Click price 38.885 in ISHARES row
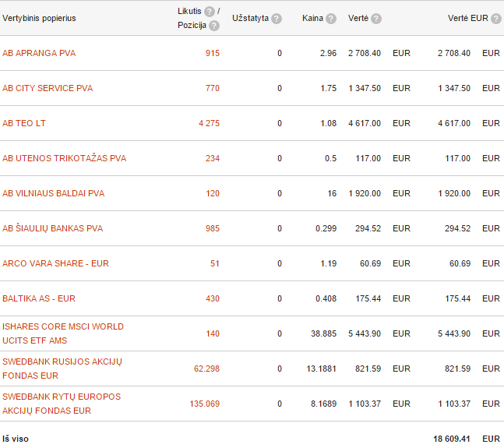Viewport: 504px width, 448px height. pyautogui.click(x=323, y=333)
